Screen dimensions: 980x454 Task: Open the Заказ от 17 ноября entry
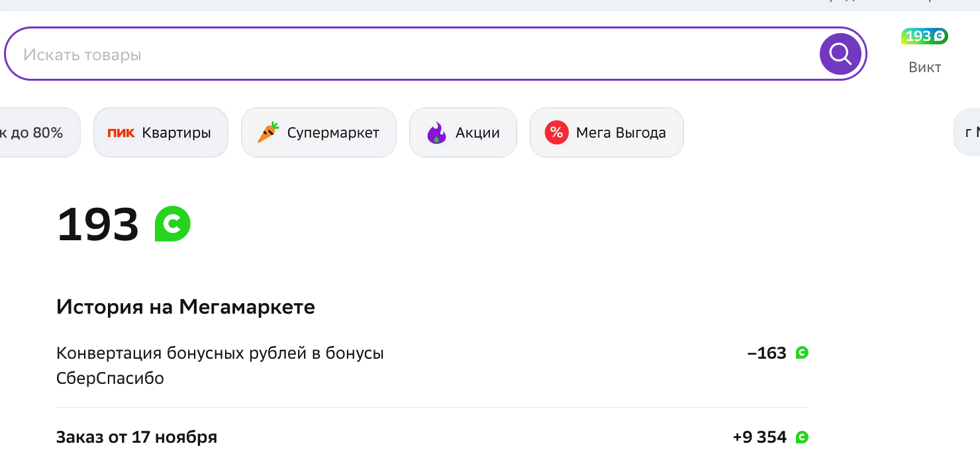click(x=432, y=437)
